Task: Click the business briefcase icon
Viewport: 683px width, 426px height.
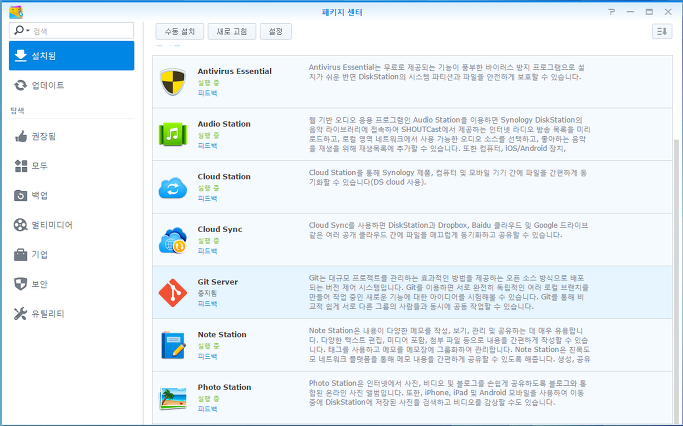Action: point(20,254)
